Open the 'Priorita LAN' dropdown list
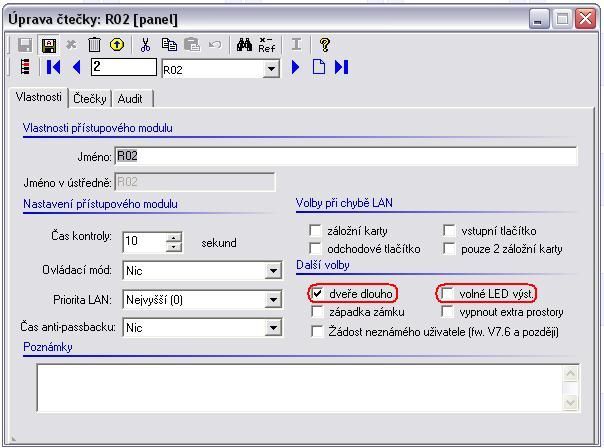 point(273,299)
